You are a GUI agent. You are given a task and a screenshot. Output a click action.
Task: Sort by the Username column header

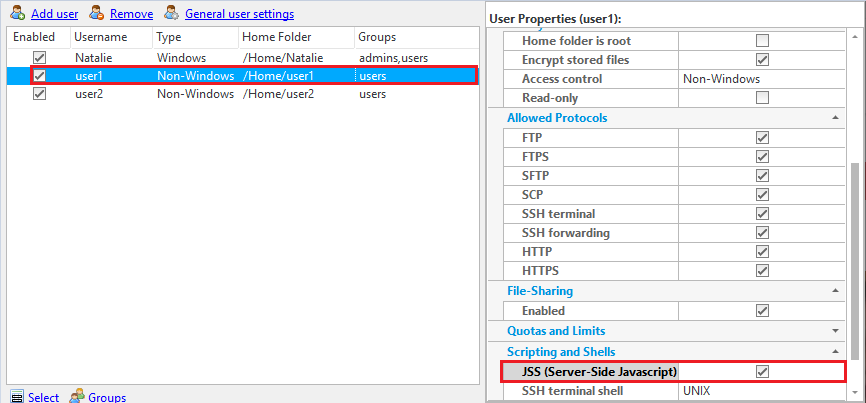coord(100,37)
